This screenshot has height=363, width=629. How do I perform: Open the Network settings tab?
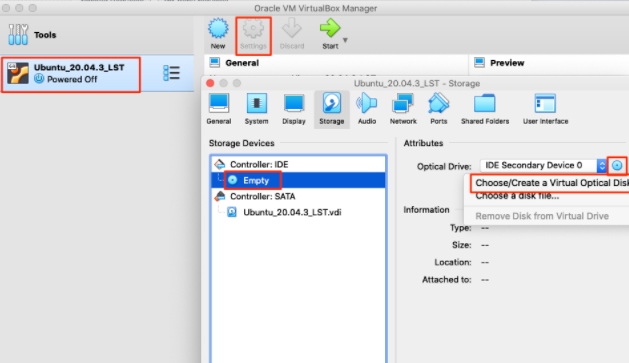click(403, 109)
